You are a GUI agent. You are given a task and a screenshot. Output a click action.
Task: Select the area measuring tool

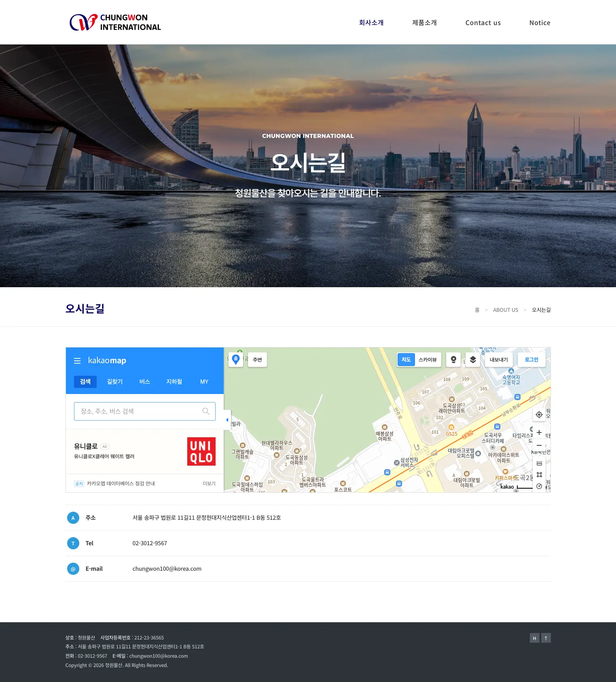pyautogui.click(x=539, y=475)
